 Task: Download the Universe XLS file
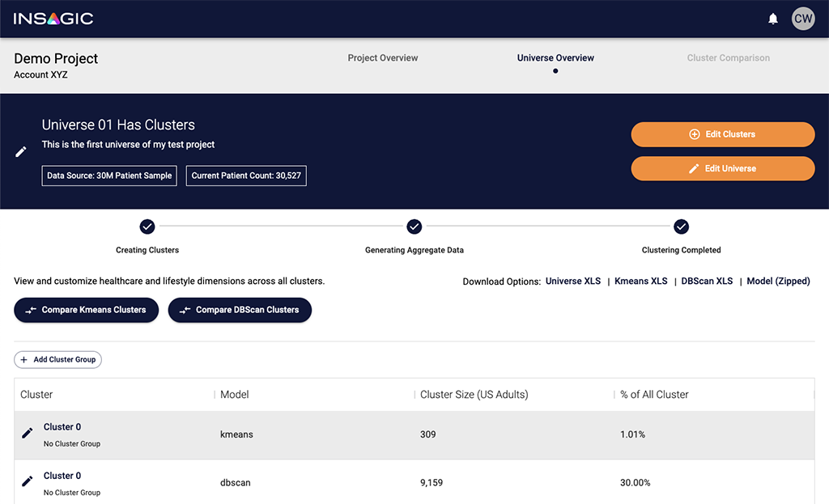click(x=573, y=282)
